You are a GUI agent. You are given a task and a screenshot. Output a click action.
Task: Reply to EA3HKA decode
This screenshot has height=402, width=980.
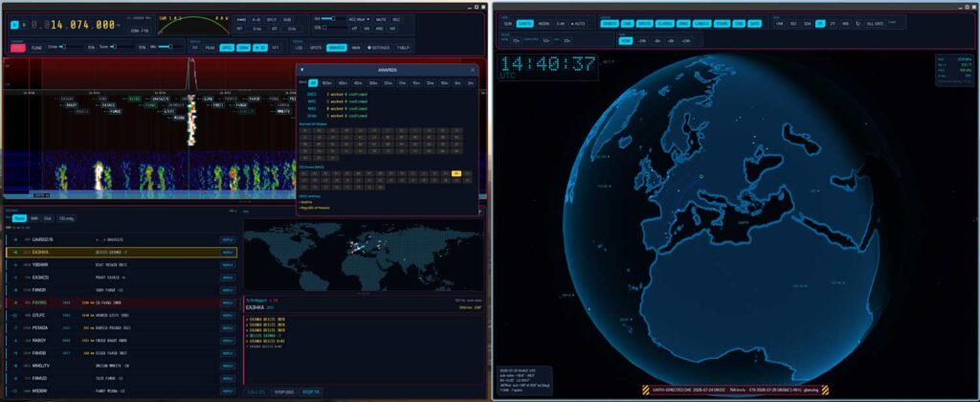[x=228, y=253]
